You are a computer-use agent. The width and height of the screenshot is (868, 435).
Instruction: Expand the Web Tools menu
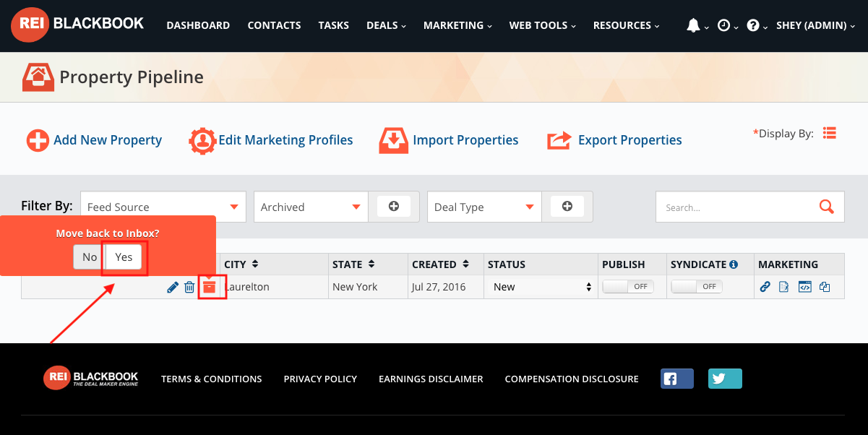(543, 25)
